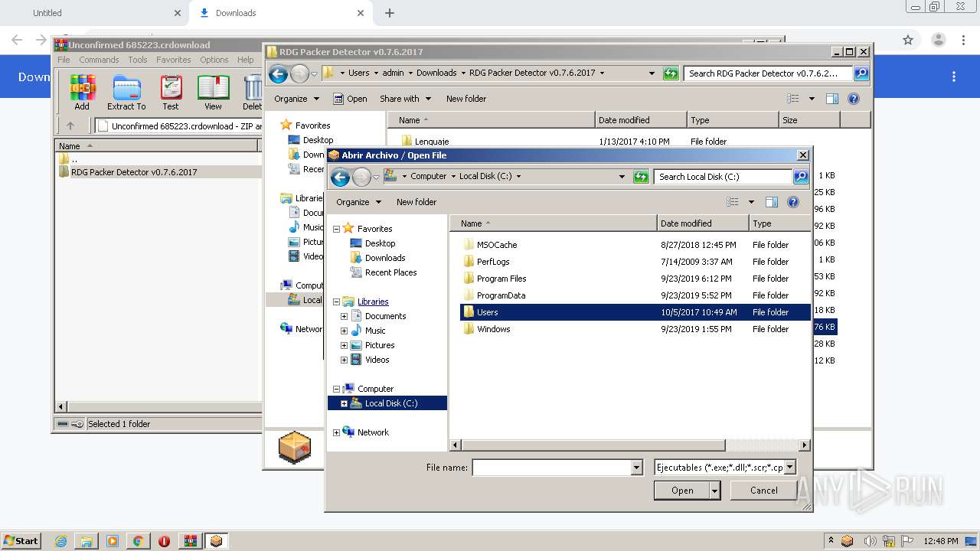Image resolution: width=980 pixels, height=551 pixels.
Task: Select MSOCache folder in file list
Action: [497, 245]
